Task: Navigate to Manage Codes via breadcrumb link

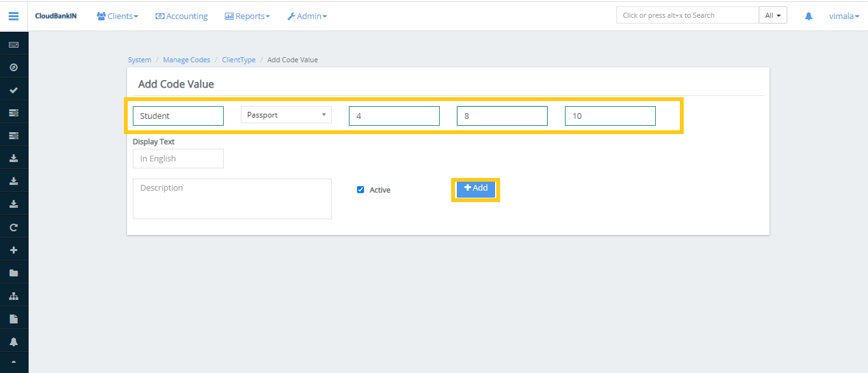Action: [186, 59]
